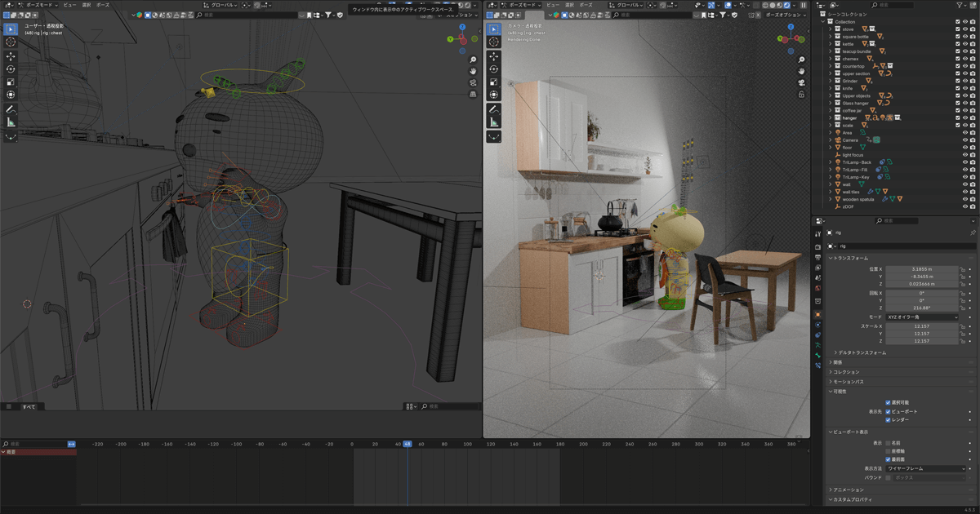Click the current frame marker on timeline
Screen dimensions: 980x514
pos(408,444)
